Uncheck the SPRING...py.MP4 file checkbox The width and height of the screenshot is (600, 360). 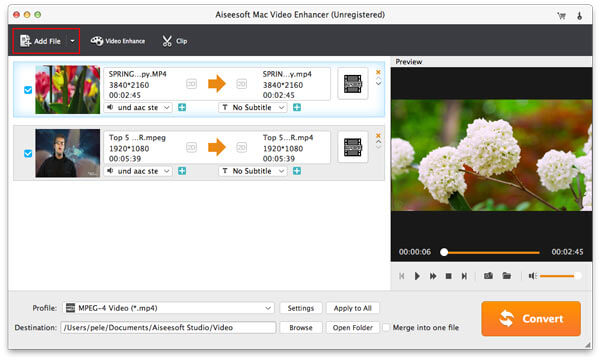point(28,90)
